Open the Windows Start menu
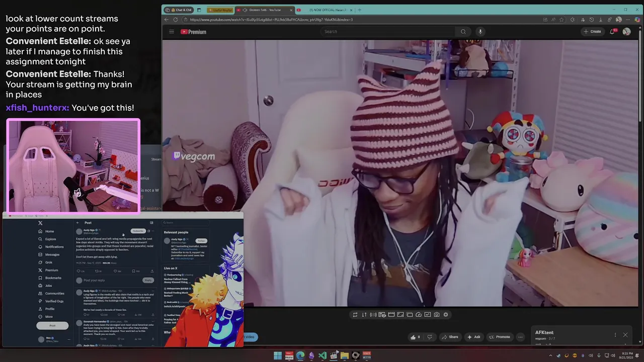Viewport: 644px width, 362px height. tap(278, 356)
